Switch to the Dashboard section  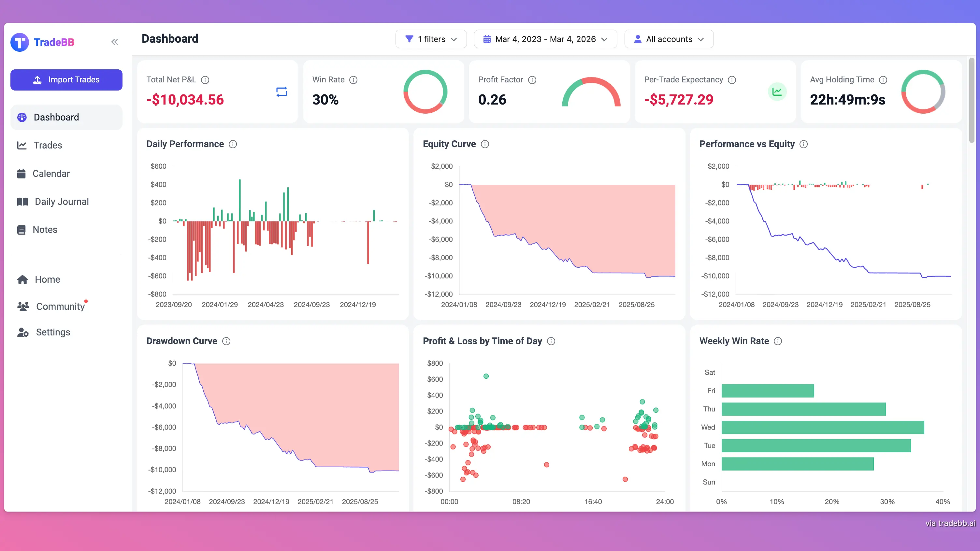pos(56,117)
